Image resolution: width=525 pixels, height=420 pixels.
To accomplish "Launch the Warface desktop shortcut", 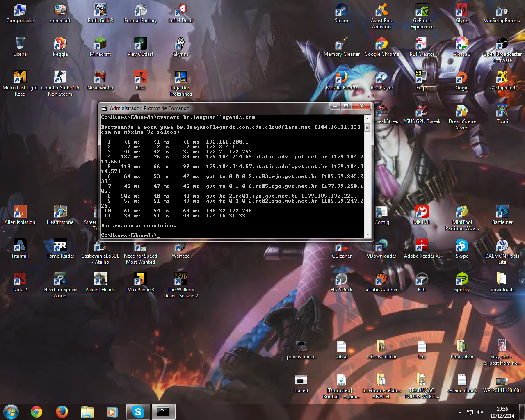I will pos(181,249).
